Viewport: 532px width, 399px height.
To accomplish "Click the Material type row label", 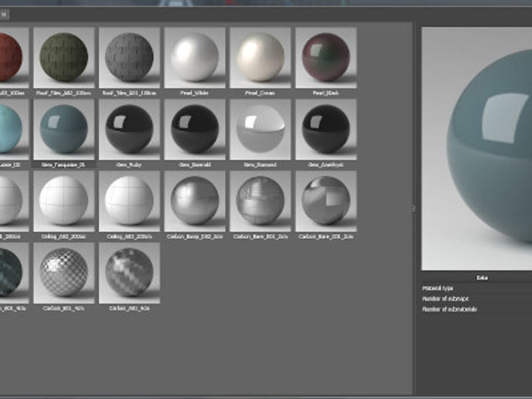I will [x=438, y=288].
